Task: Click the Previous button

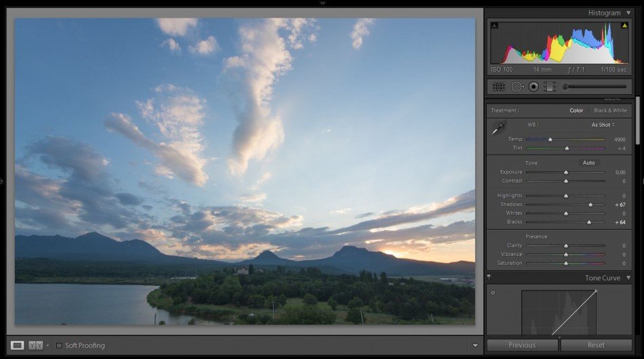Action: tap(522, 345)
